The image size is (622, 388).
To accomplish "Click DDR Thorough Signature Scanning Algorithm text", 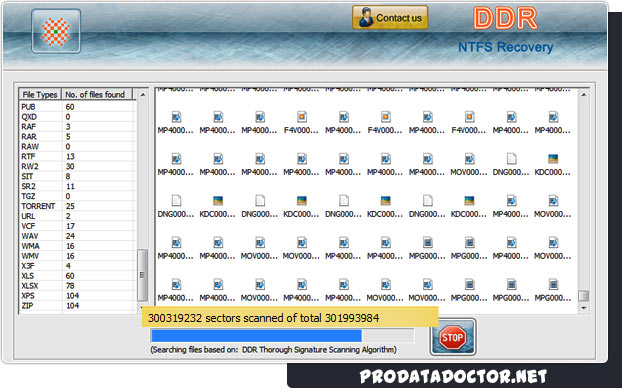I will [x=319, y=350].
